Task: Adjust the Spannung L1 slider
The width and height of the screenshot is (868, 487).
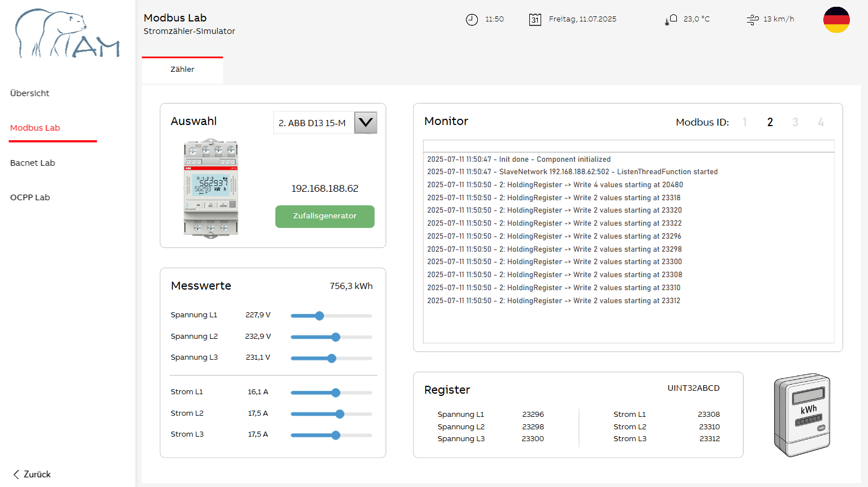Action: pyautogui.click(x=319, y=316)
